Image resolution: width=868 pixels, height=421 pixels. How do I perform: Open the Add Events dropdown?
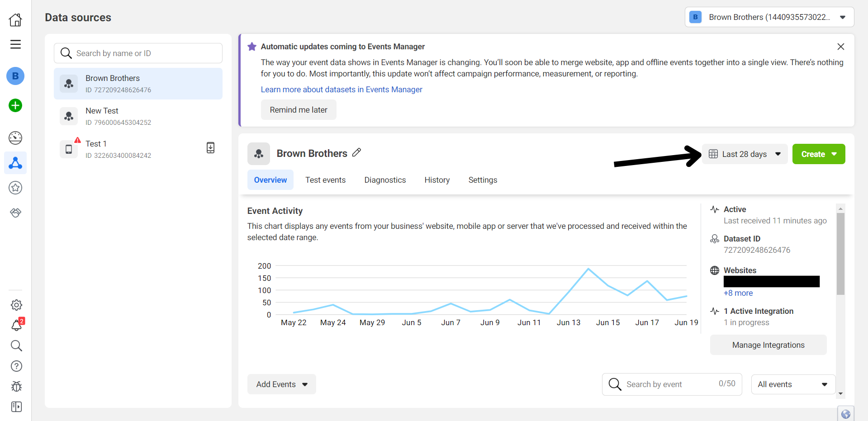point(282,384)
